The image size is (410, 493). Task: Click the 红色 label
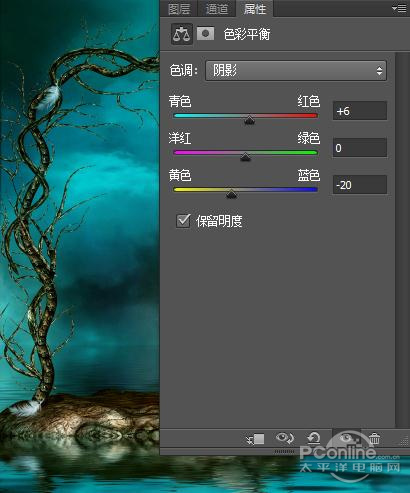[309, 101]
